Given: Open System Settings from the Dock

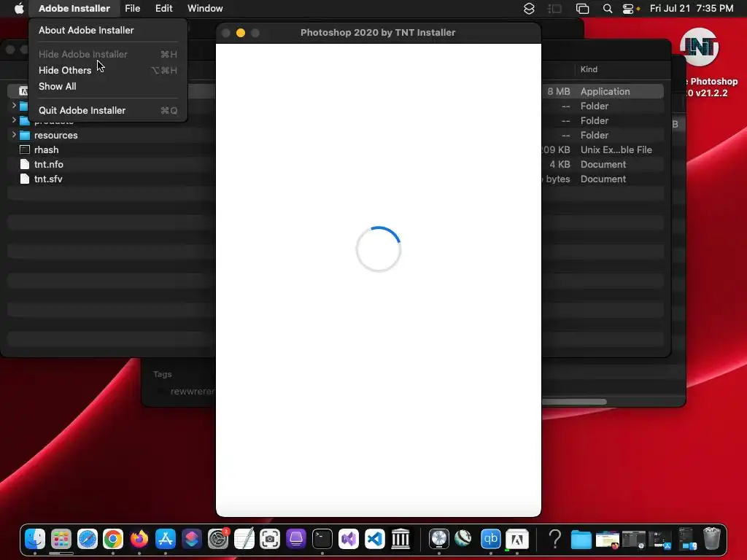Looking at the screenshot, I should (x=218, y=539).
